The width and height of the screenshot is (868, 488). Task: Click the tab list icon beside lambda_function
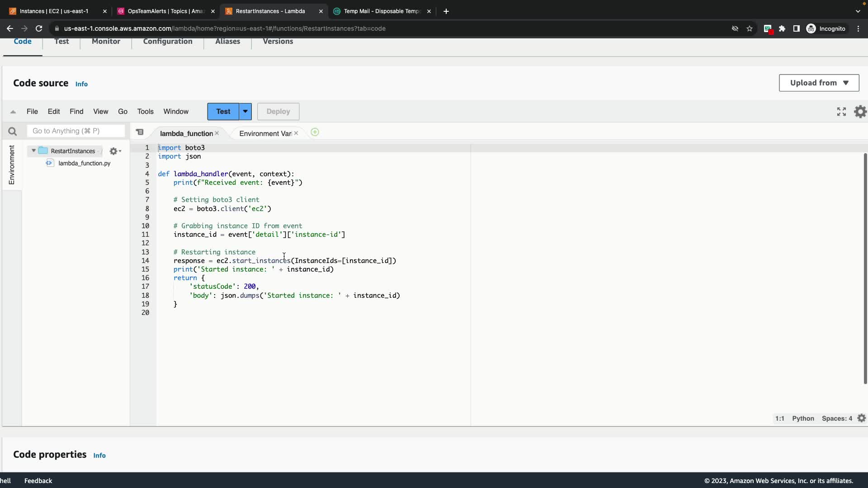click(x=140, y=132)
